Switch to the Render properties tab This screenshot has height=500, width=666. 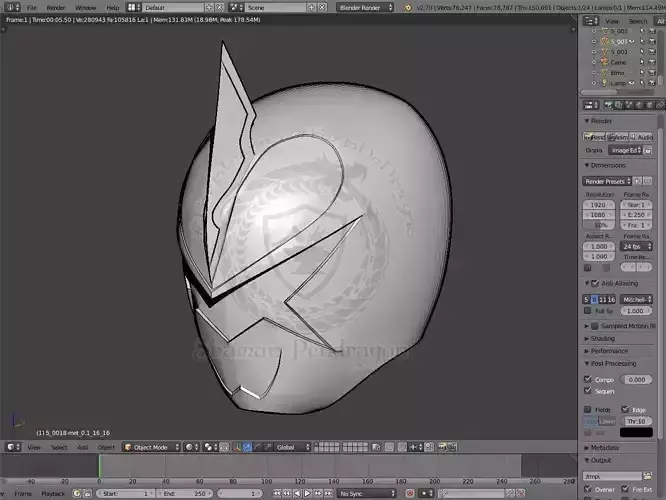pyautogui.click(x=608, y=105)
